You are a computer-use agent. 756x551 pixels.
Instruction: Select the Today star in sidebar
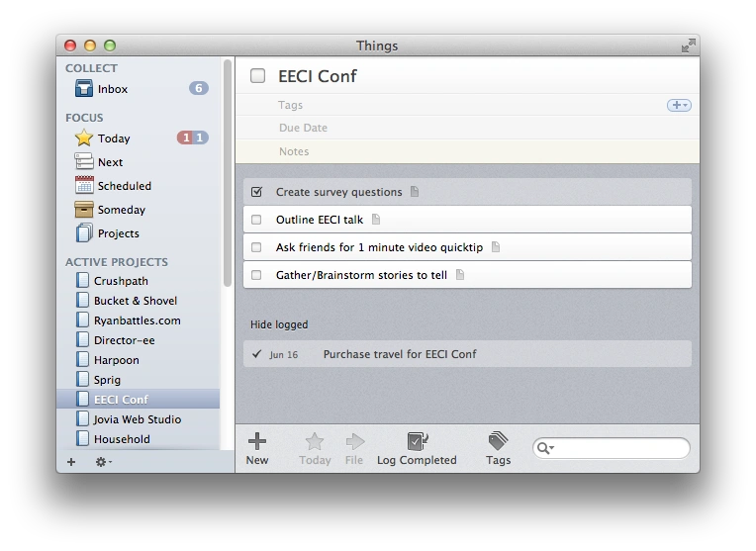(85, 138)
